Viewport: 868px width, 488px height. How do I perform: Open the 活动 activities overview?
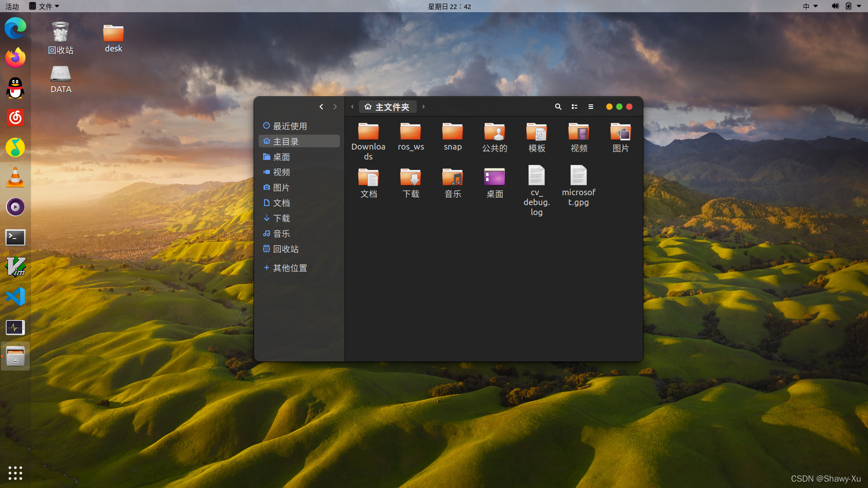pyautogui.click(x=12, y=6)
